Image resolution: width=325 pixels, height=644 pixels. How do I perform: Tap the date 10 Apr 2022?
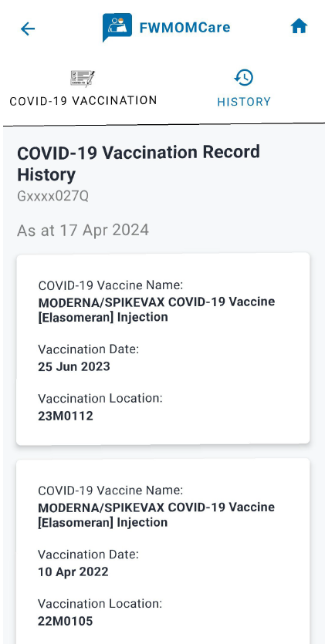pos(73,572)
